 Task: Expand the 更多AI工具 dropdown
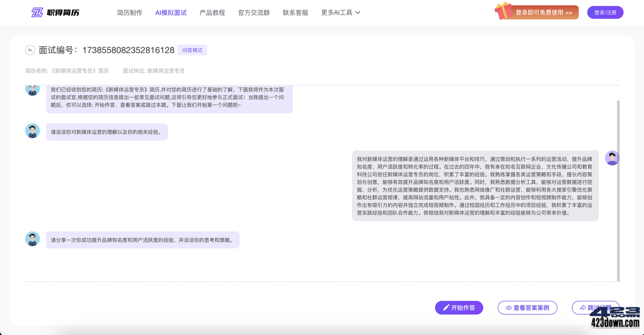pyautogui.click(x=336, y=13)
